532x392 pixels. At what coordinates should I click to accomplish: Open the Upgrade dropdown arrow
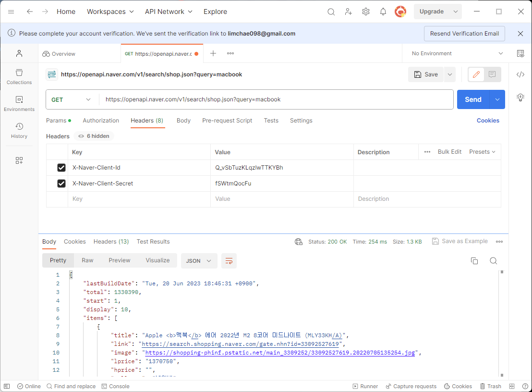click(x=456, y=12)
